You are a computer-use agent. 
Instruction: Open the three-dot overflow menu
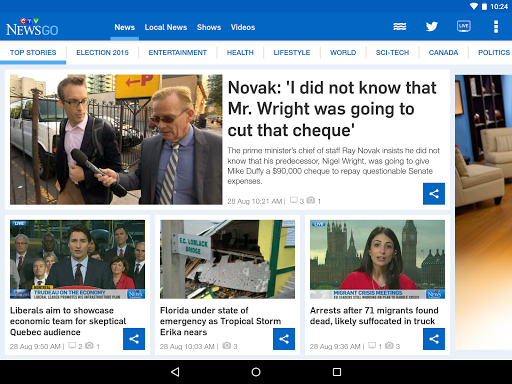(x=496, y=26)
